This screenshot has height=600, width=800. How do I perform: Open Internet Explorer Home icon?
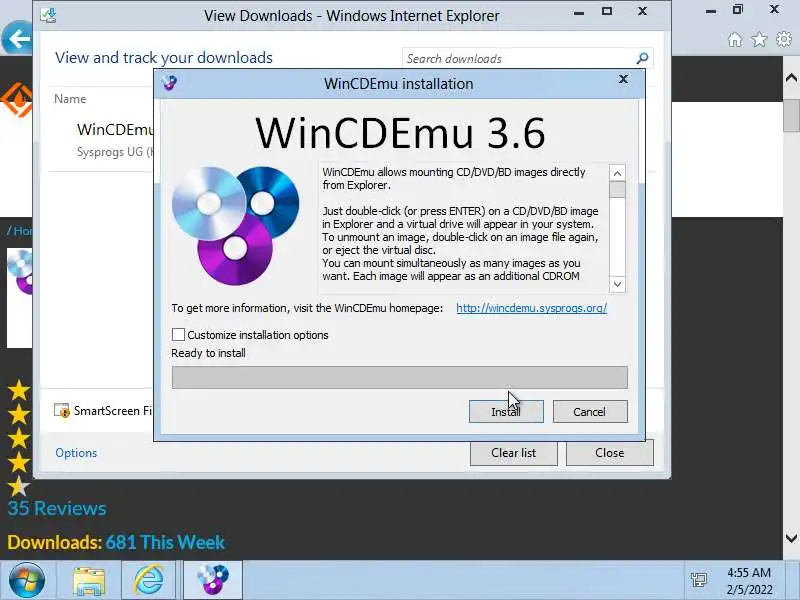735,39
